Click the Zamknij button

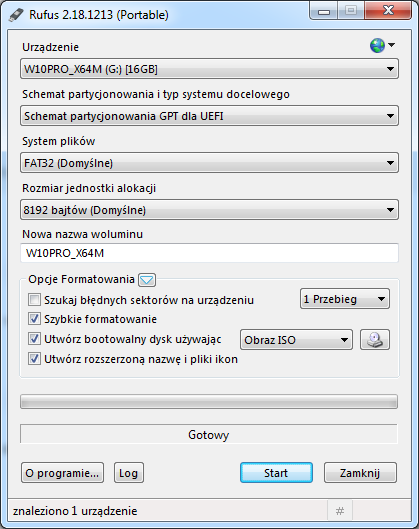(x=360, y=473)
